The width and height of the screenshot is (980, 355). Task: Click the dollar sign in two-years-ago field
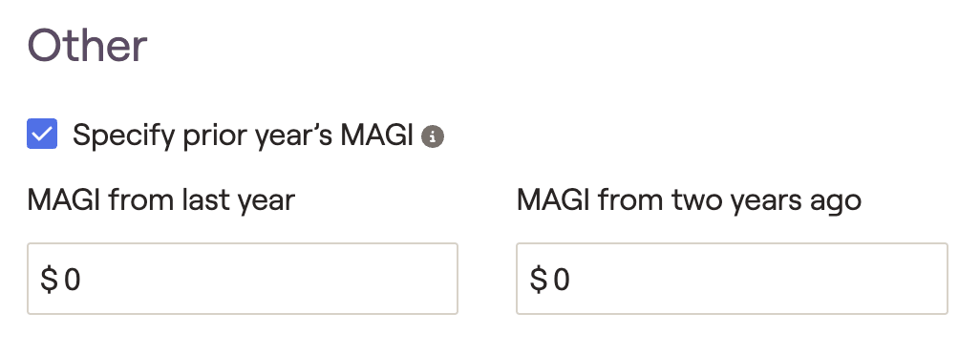538,279
